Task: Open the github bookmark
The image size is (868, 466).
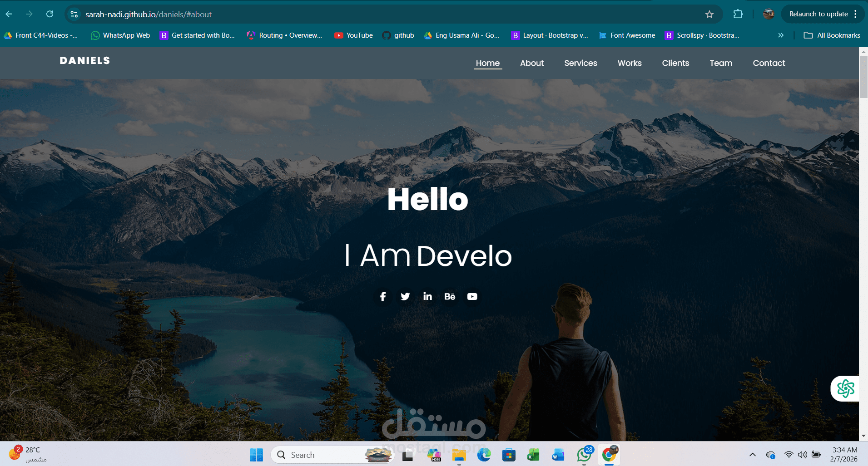Action: pyautogui.click(x=398, y=35)
